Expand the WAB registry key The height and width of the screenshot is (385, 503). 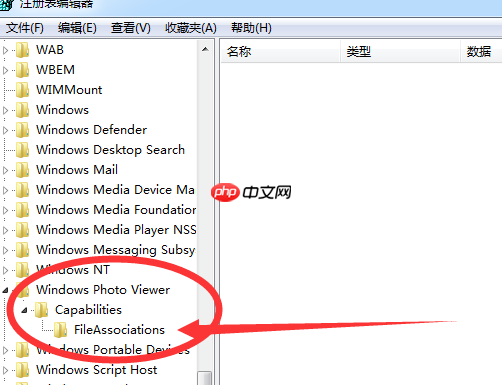coord(5,50)
